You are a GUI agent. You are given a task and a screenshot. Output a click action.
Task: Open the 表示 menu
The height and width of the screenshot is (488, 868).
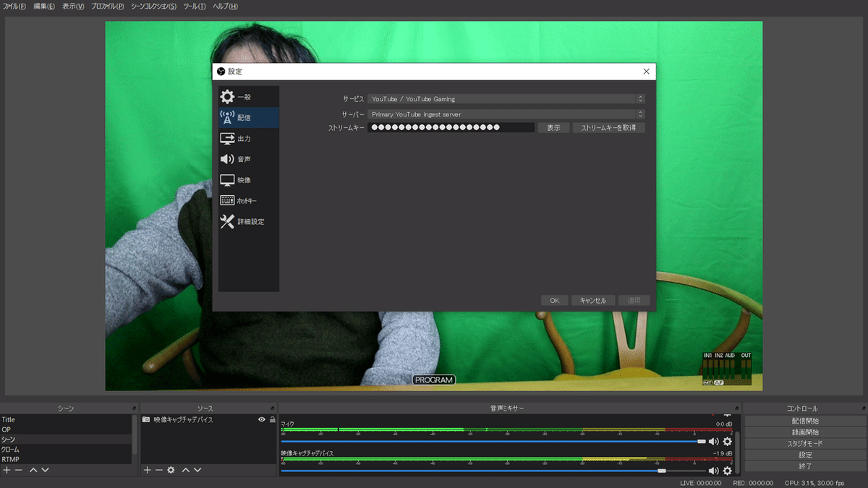(73, 7)
